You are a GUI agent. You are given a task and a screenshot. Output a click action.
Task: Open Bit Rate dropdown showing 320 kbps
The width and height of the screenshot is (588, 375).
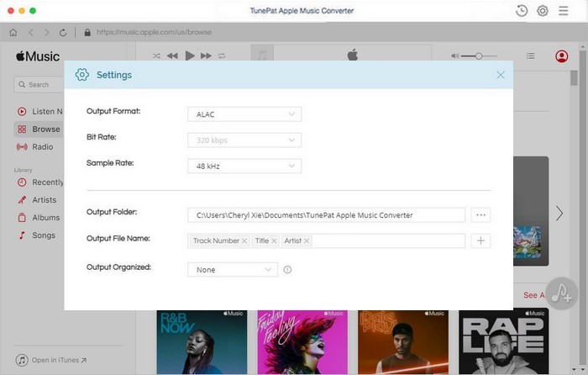[x=244, y=140]
